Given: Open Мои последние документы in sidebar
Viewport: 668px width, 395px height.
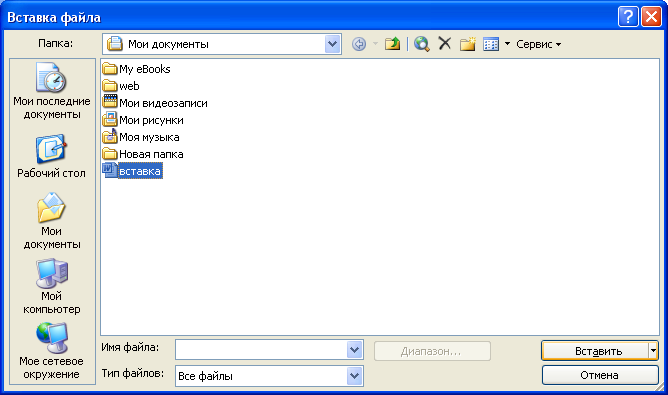Looking at the screenshot, I should pos(52,91).
